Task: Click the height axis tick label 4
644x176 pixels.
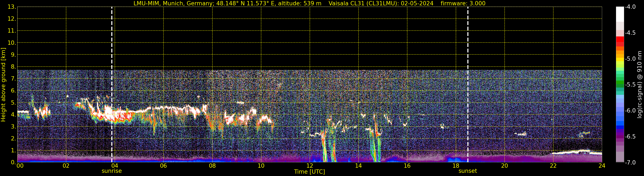Action: 13,114
